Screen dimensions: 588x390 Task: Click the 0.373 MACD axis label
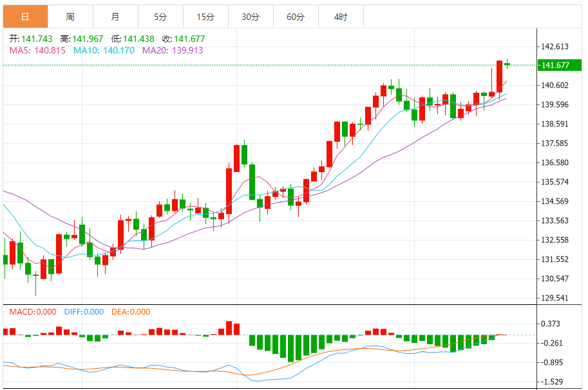(x=551, y=324)
